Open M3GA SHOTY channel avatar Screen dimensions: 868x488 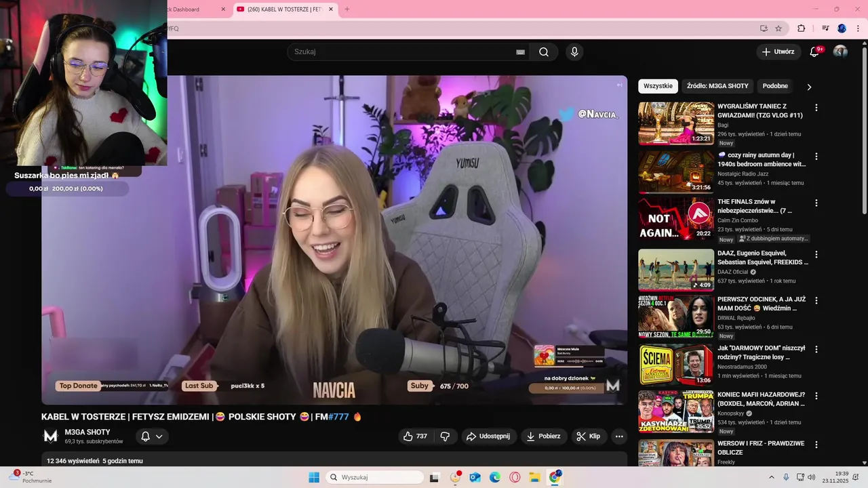[x=51, y=436]
